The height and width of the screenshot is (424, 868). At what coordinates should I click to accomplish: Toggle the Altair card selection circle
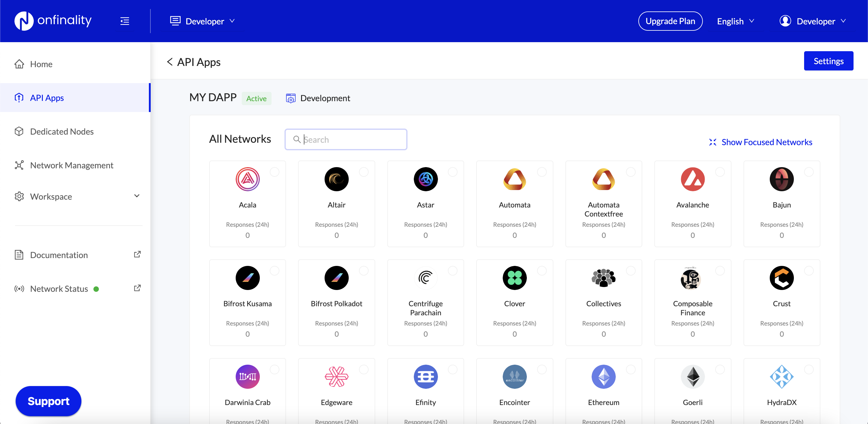[x=363, y=172]
